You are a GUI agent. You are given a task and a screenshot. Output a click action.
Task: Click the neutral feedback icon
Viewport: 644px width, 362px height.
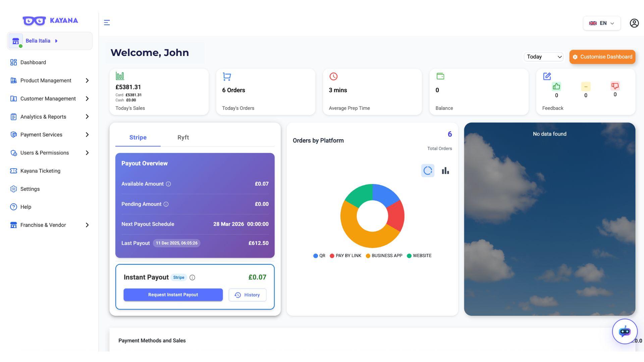(x=586, y=86)
